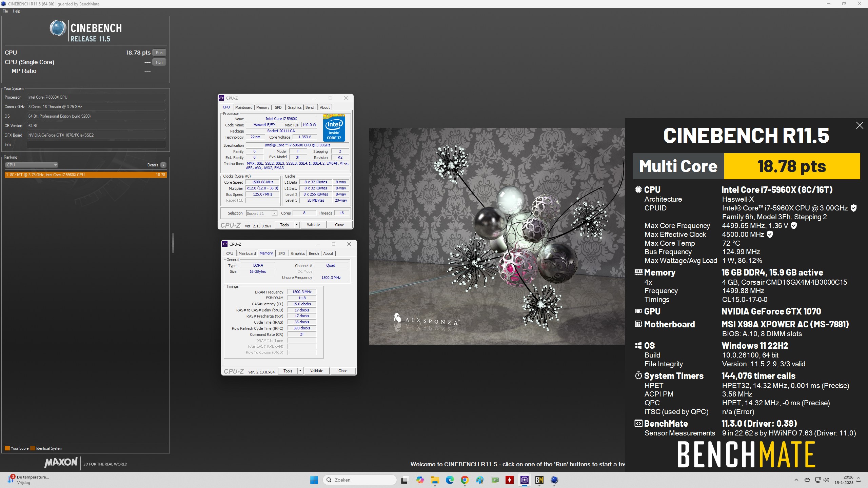Open Microsoft Edge from the taskbar
This screenshot has width=868, height=488.
coord(450,480)
